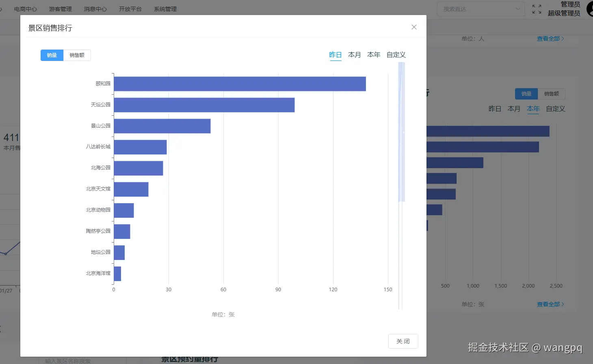Open lower 查看全部 link in background page
This screenshot has height=364, width=593.
tap(550, 304)
